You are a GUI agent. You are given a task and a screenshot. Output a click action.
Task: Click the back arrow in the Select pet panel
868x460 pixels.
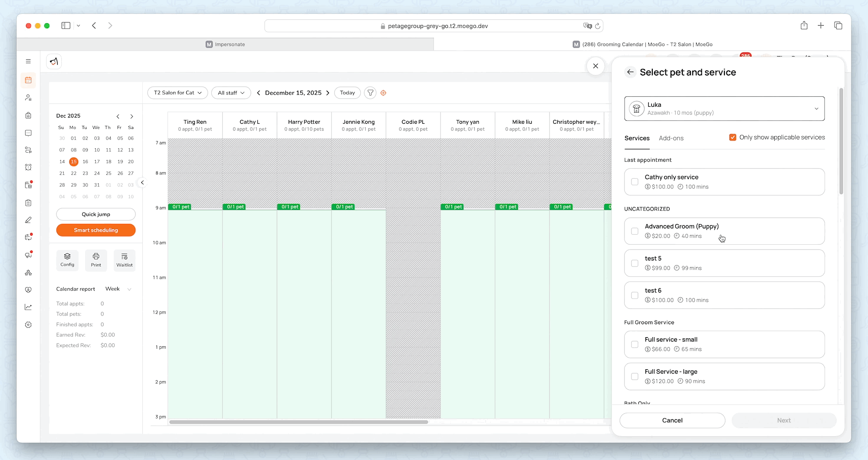click(x=631, y=72)
